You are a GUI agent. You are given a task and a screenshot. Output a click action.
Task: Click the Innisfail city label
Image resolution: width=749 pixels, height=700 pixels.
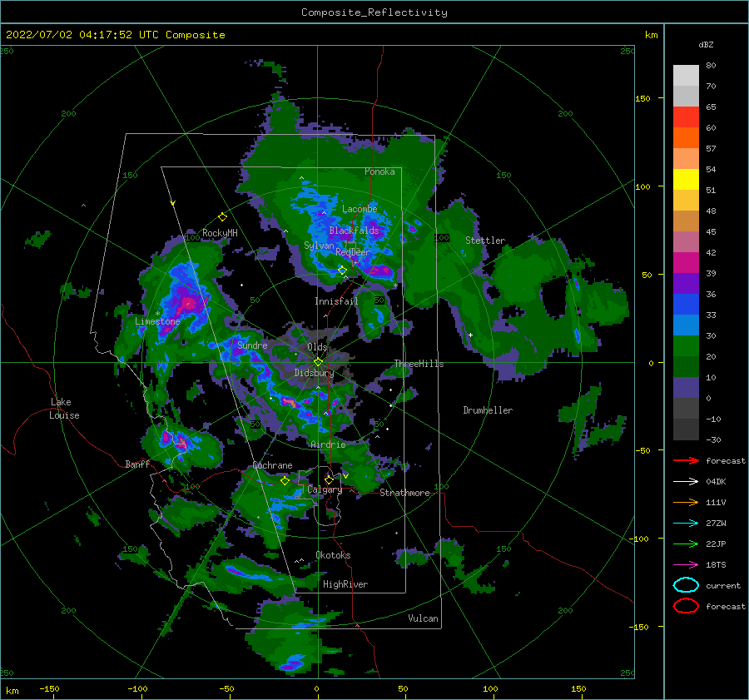336,301
